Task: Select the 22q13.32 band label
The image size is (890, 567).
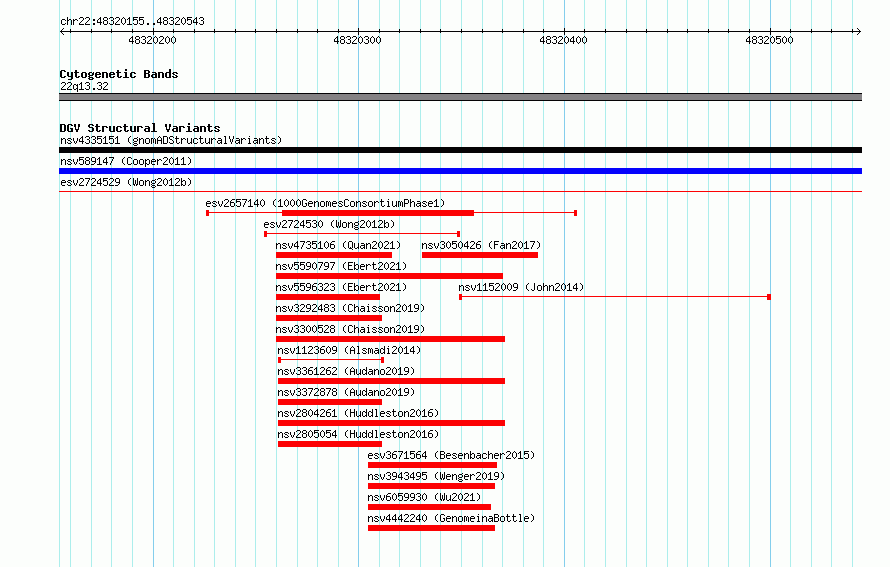Action: (x=84, y=86)
